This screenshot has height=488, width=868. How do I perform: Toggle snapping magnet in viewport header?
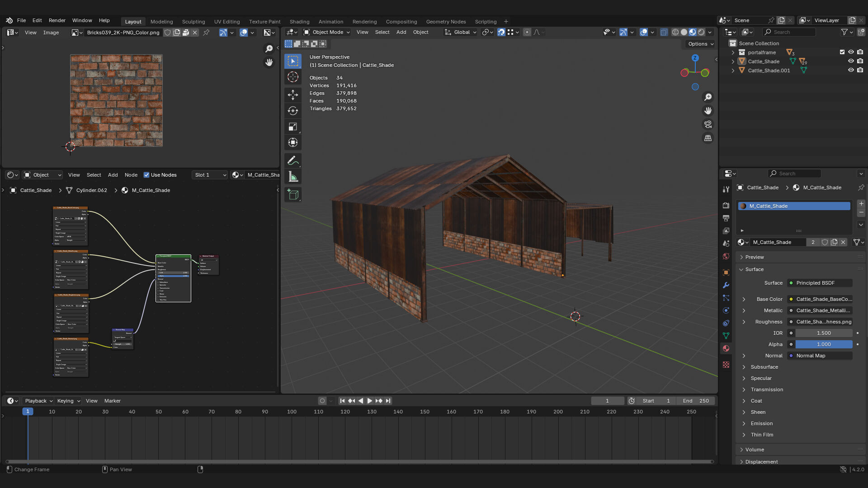click(501, 32)
